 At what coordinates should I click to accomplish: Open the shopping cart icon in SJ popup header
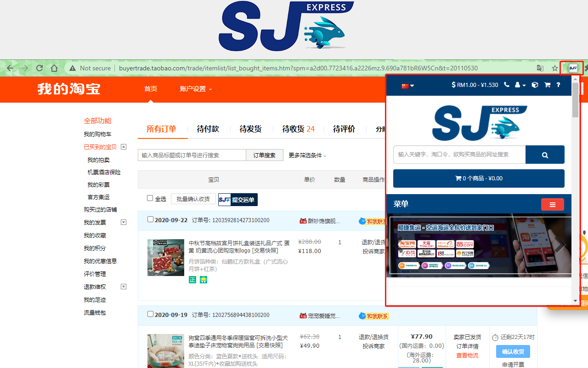tap(547, 85)
